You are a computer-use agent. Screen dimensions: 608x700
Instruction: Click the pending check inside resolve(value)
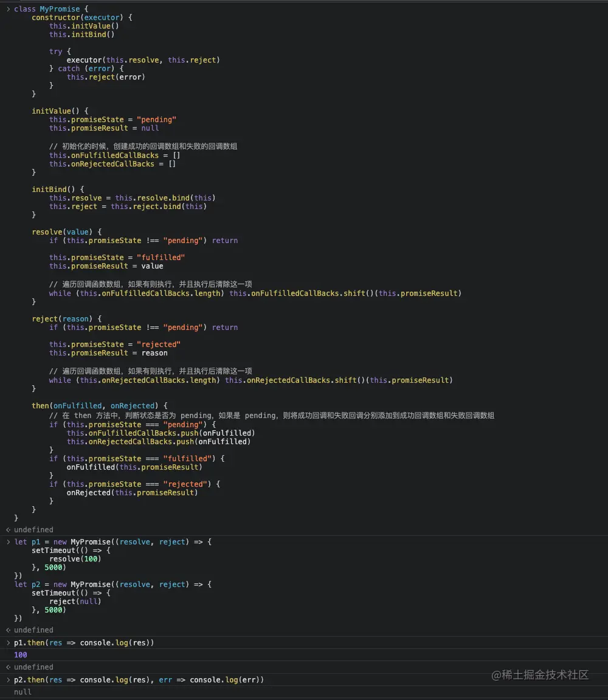tap(143, 240)
